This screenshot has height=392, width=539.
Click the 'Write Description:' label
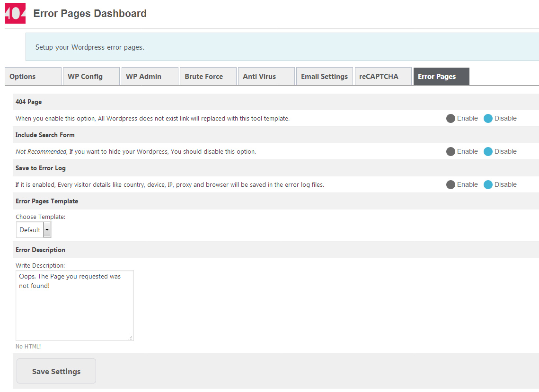click(x=40, y=266)
